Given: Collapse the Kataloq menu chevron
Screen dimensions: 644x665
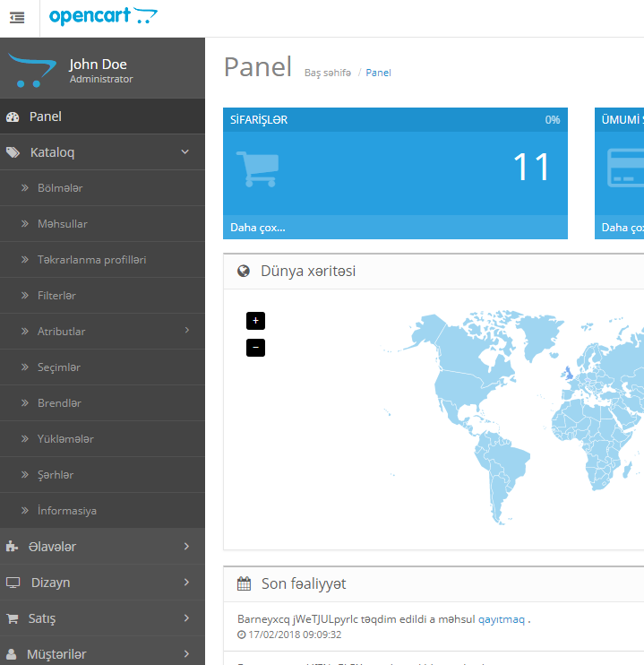Looking at the screenshot, I should [x=185, y=151].
